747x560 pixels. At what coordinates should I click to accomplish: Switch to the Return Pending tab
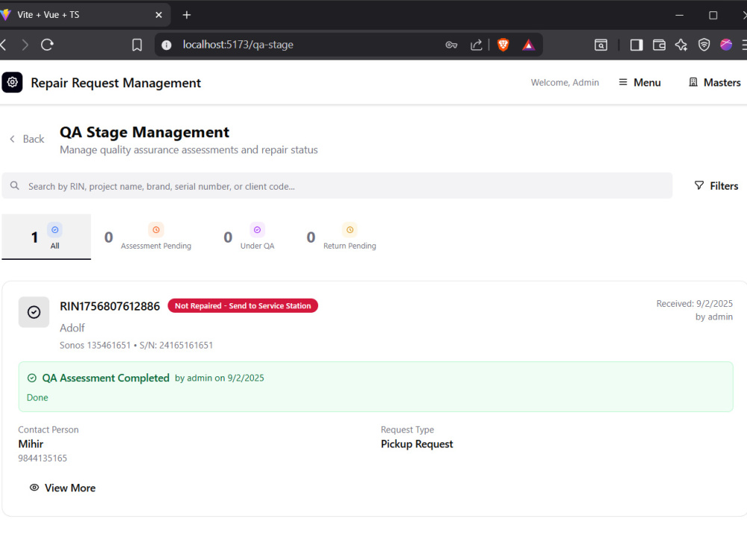click(x=341, y=237)
